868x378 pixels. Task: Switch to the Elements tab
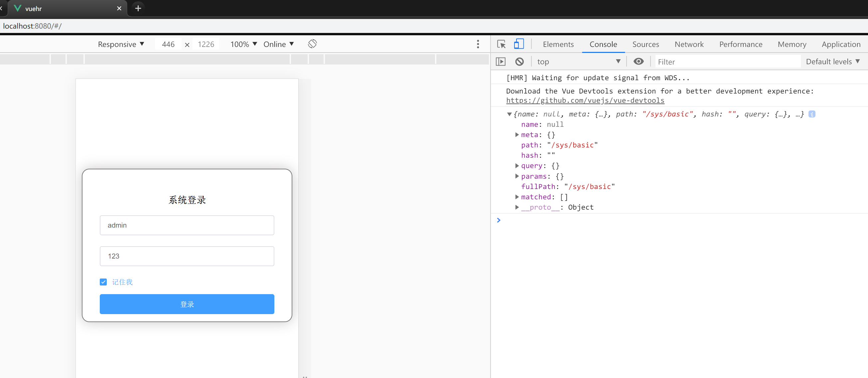[558, 44]
